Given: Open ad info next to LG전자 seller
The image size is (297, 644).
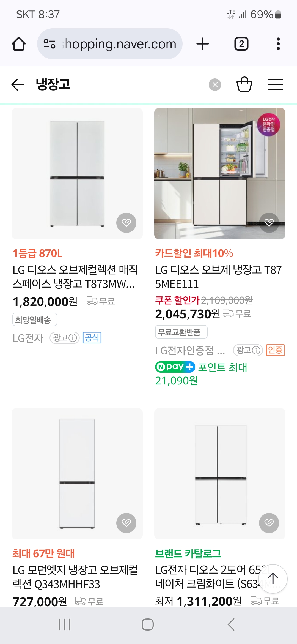Looking at the screenshot, I should click(65, 338).
